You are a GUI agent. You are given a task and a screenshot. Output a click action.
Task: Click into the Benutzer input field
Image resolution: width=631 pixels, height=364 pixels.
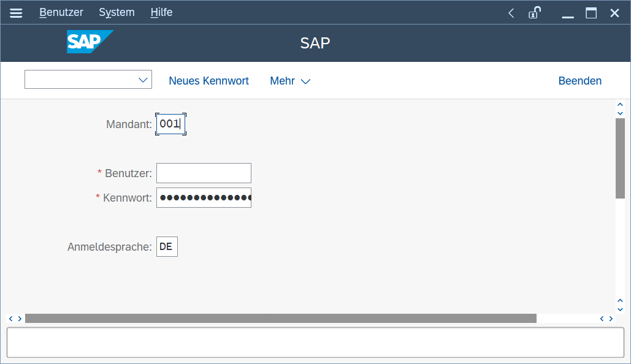[204, 173]
